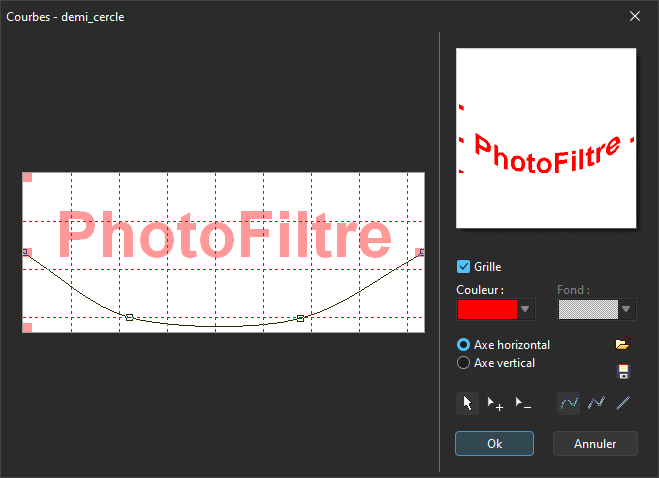Confirm with the Ok button

pyautogui.click(x=494, y=444)
